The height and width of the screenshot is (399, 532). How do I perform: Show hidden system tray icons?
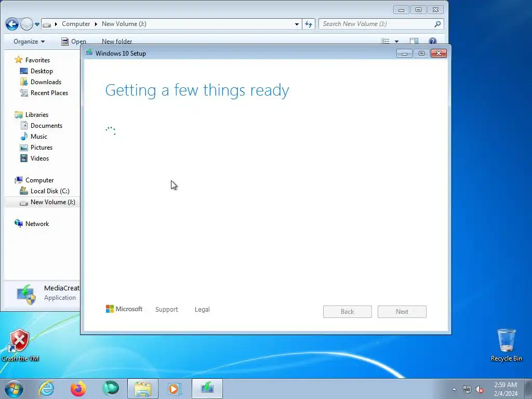pyautogui.click(x=454, y=389)
